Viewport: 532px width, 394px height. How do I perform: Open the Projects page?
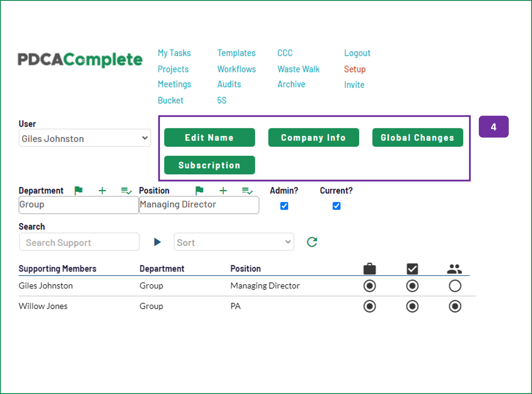tap(173, 69)
